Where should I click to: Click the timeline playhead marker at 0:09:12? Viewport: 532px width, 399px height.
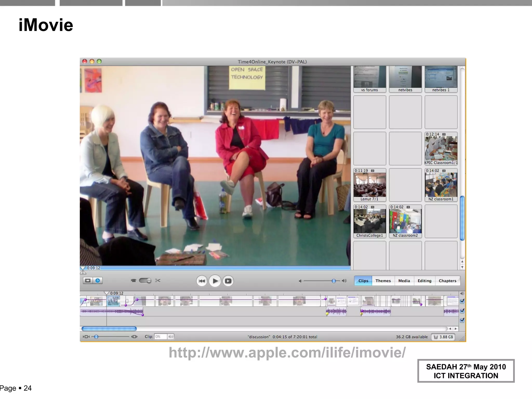pos(107,293)
